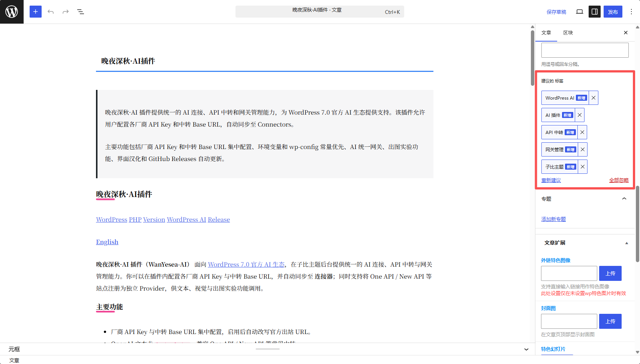Switch to the 区块 sidebar tab
640x364 pixels.
click(568, 33)
